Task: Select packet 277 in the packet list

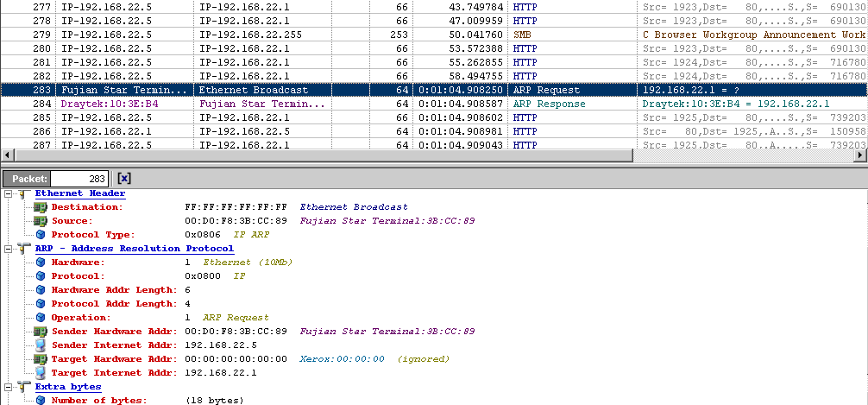Action: (x=434, y=7)
